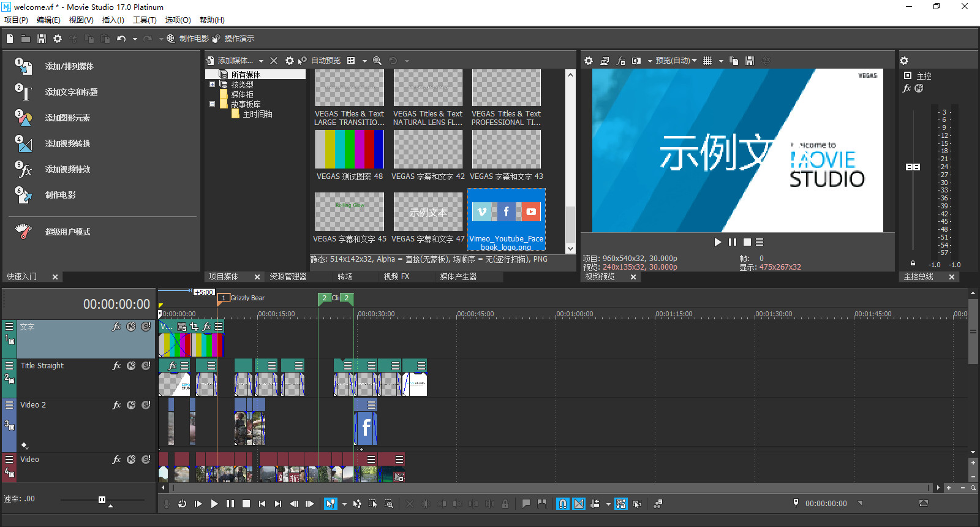Click 添加/排列媒体 quick start step
The image size is (980, 527).
pyautogui.click(x=69, y=66)
